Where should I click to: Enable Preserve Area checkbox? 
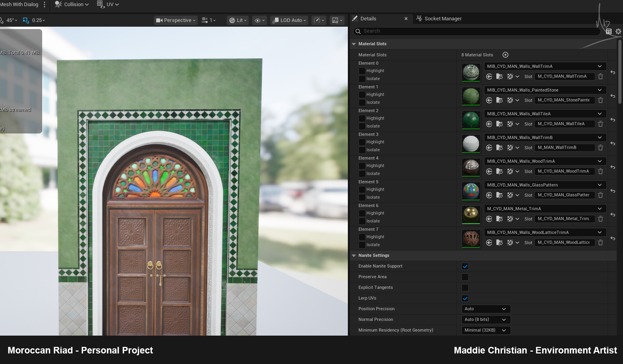[x=465, y=277]
